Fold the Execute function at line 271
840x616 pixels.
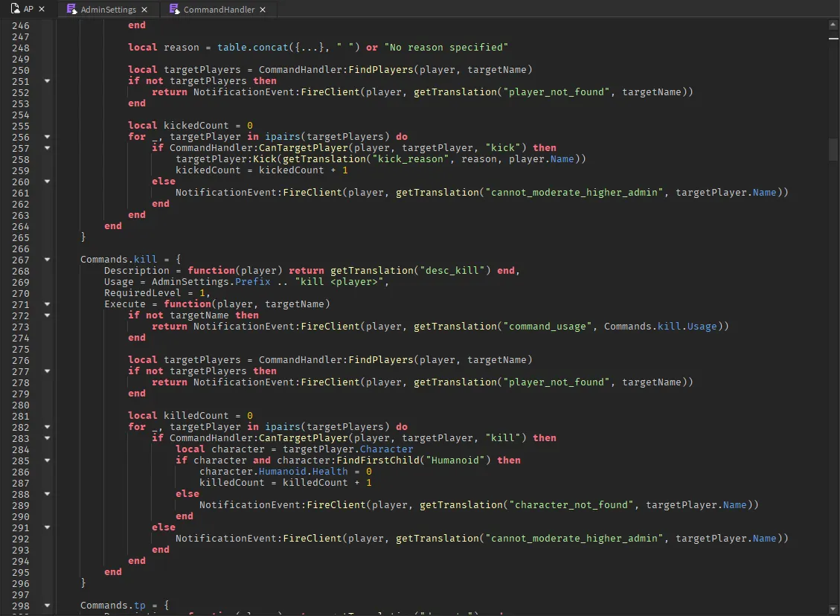point(47,304)
